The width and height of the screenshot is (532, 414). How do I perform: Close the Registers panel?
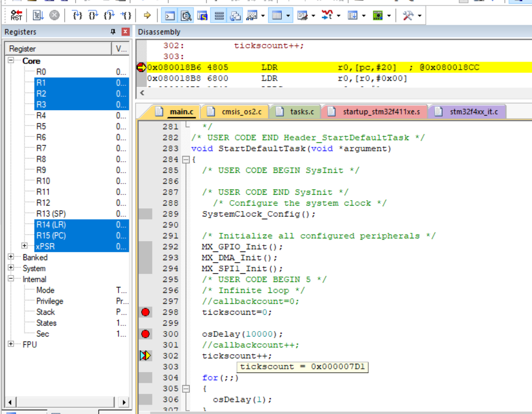[x=125, y=32]
